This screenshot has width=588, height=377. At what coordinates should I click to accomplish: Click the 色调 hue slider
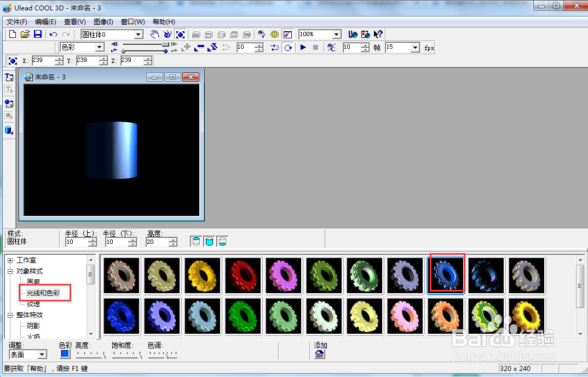[x=163, y=354]
